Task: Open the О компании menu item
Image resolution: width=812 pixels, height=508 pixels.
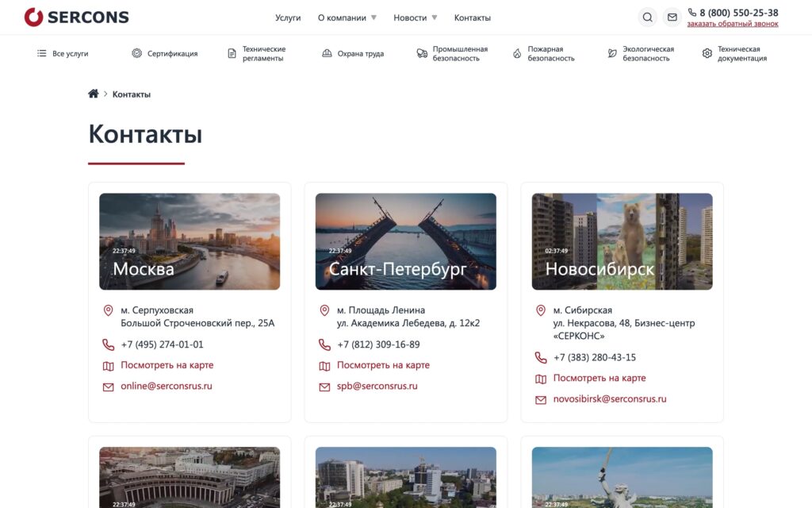Action: (342, 17)
